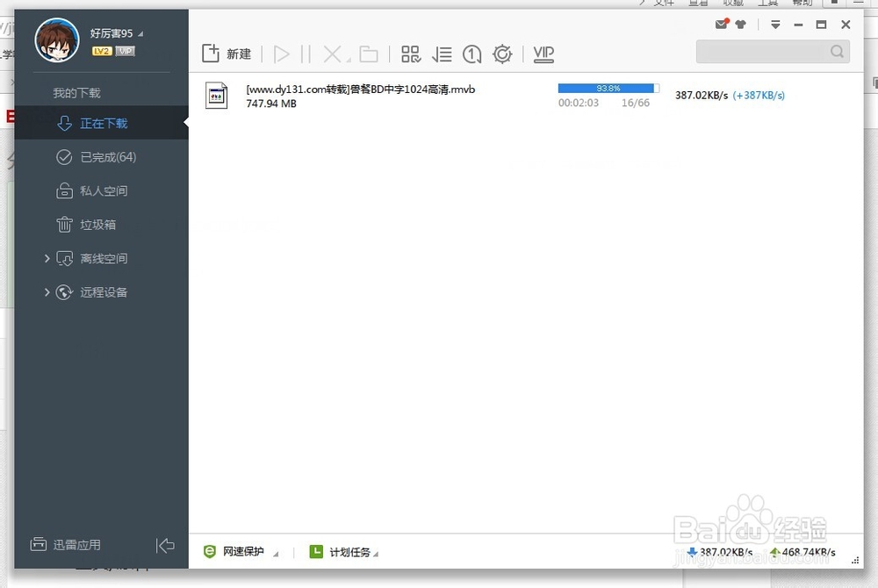This screenshot has width=878, height=588.
Task: Click the sort list icon
Action: click(x=442, y=54)
